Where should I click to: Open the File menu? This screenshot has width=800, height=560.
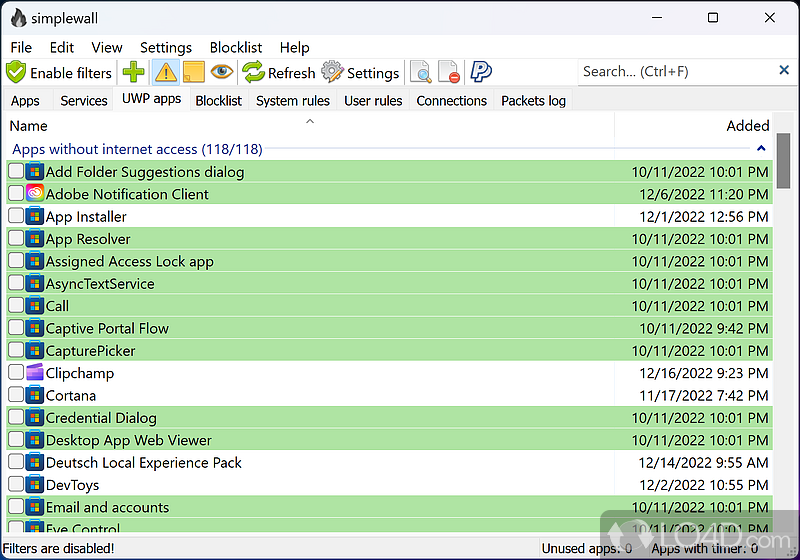[21, 47]
